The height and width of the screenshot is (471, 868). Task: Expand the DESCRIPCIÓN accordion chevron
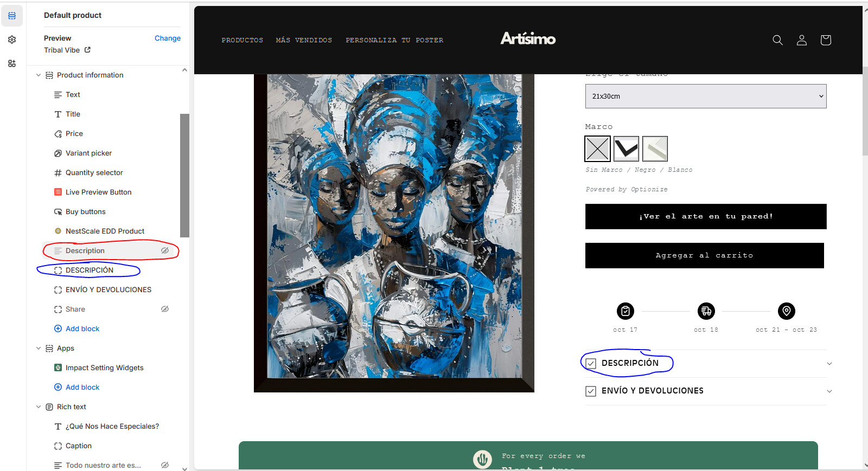tap(829, 364)
